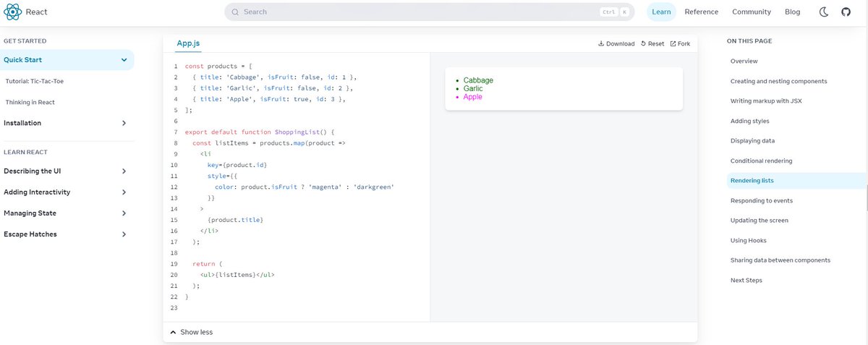Jump to Creating and nesting components
Image resolution: width=868 pixels, height=345 pixels.
click(x=779, y=81)
